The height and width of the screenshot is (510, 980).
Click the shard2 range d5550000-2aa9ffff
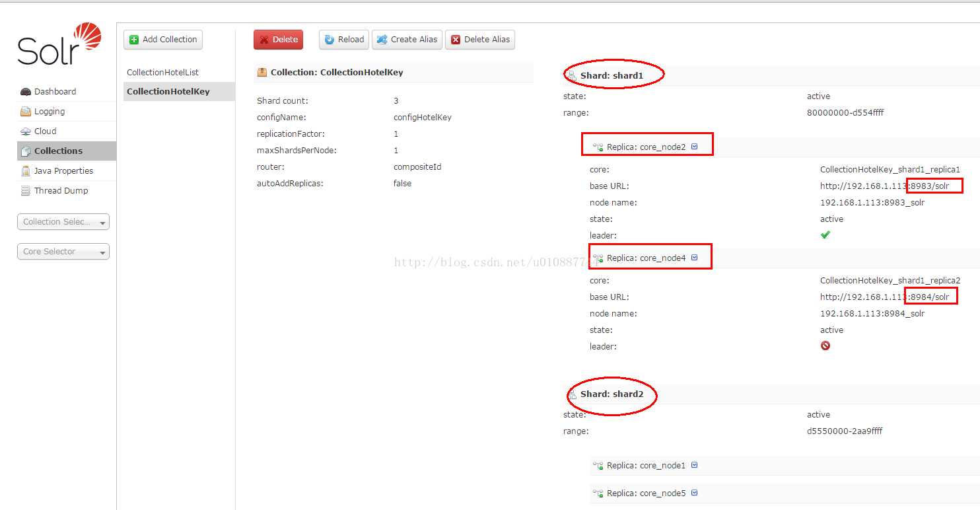click(x=845, y=431)
